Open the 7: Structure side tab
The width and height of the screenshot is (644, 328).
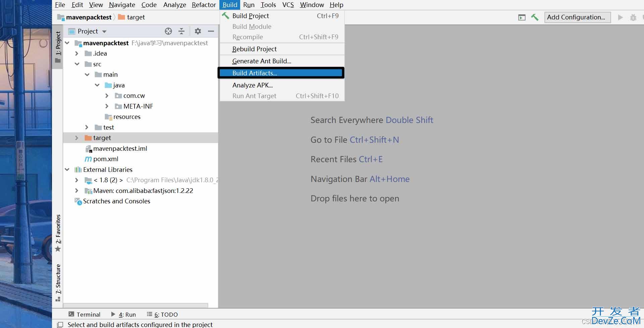[58, 283]
